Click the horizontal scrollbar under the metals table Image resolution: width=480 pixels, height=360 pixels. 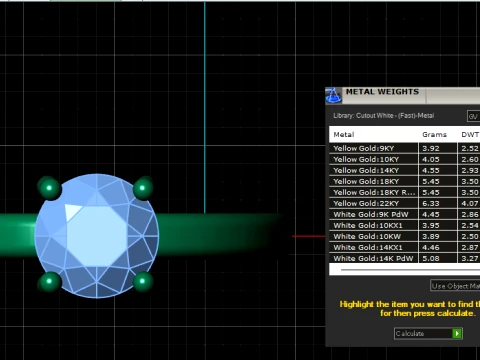pyautogui.click(x=410, y=270)
